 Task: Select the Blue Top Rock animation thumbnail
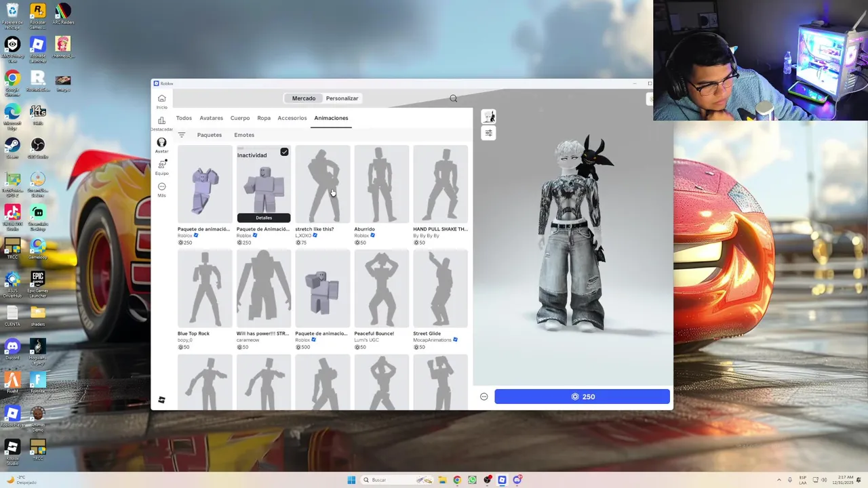[205, 289]
